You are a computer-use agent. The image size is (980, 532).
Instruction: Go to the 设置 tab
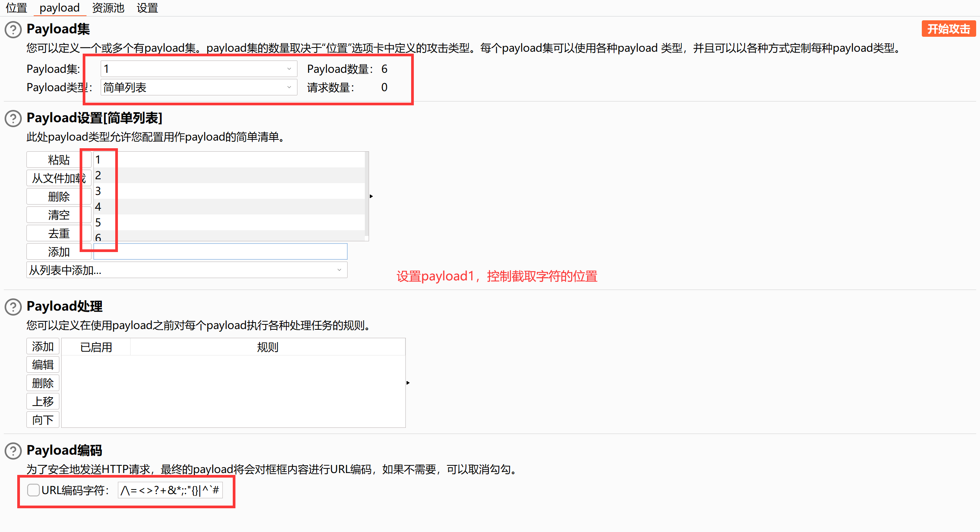tap(147, 8)
